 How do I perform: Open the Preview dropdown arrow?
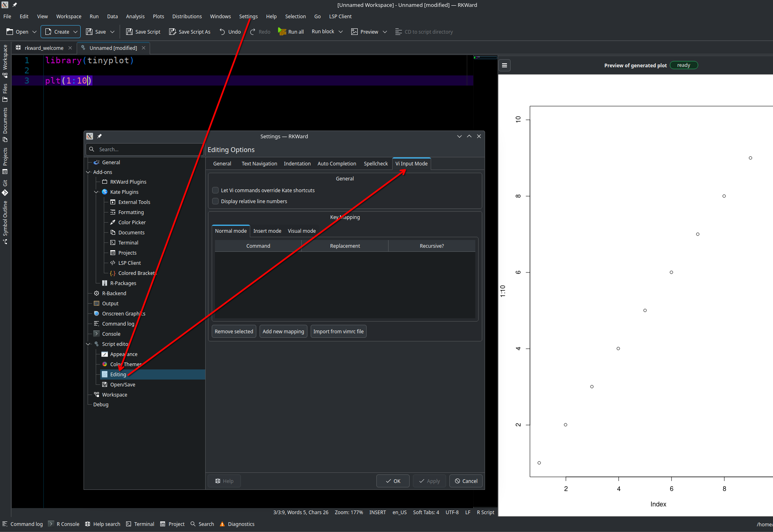pyautogui.click(x=385, y=32)
